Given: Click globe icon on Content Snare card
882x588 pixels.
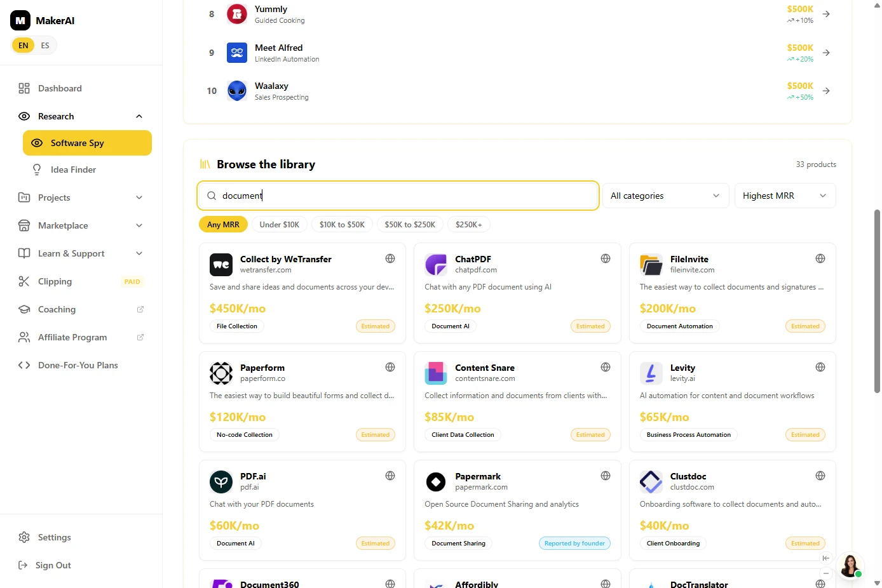Looking at the screenshot, I should point(606,367).
